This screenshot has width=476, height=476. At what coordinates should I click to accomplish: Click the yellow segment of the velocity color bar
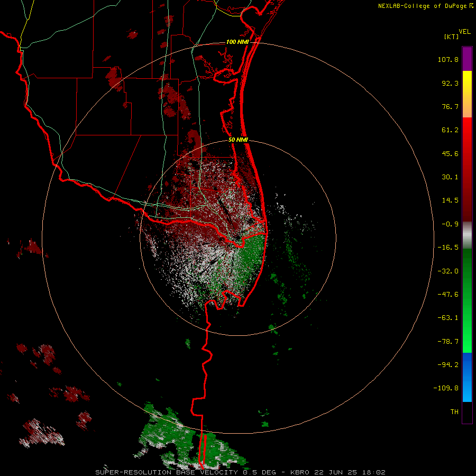click(467, 94)
